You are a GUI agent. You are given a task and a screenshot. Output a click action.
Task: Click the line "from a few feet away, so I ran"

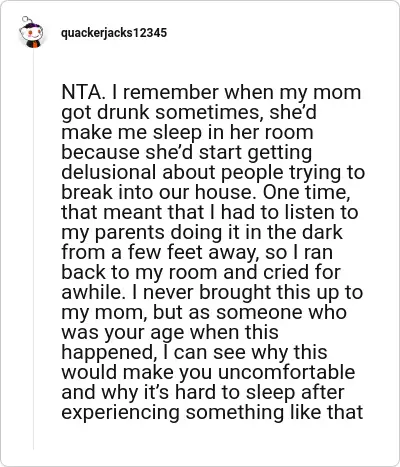click(x=197, y=252)
